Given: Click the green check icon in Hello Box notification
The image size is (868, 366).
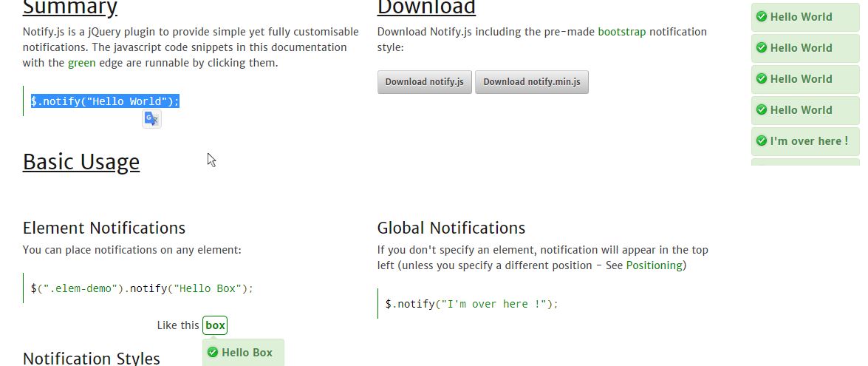Looking at the screenshot, I should (213, 352).
